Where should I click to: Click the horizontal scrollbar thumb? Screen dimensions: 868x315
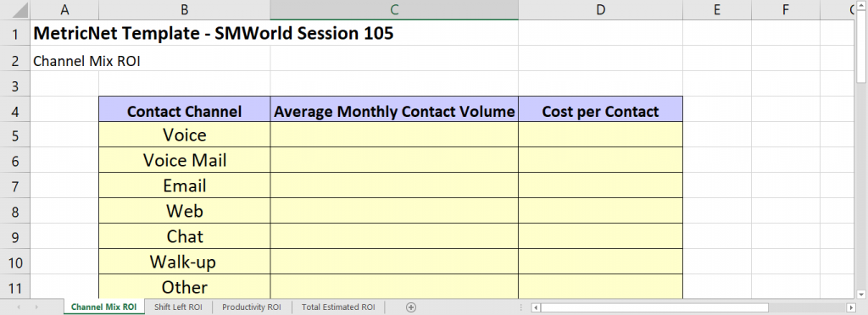654,307
